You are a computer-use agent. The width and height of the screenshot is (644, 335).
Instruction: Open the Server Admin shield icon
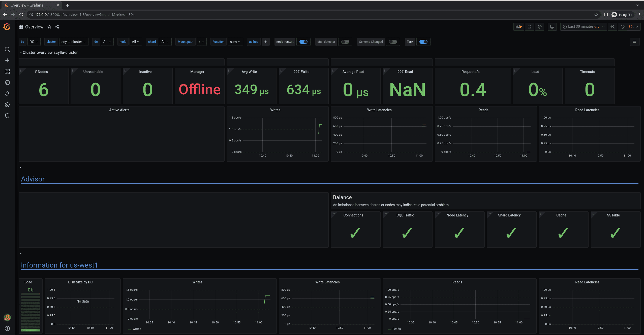point(7,116)
